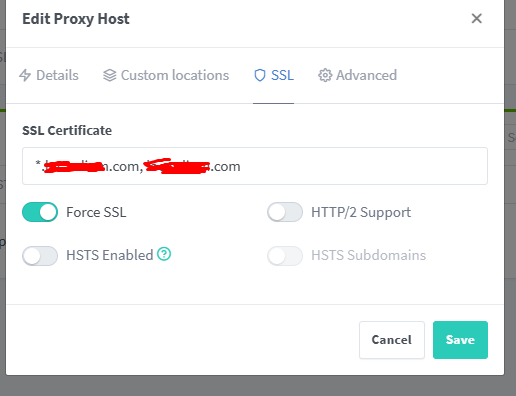Select the SSL tab label

click(282, 75)
